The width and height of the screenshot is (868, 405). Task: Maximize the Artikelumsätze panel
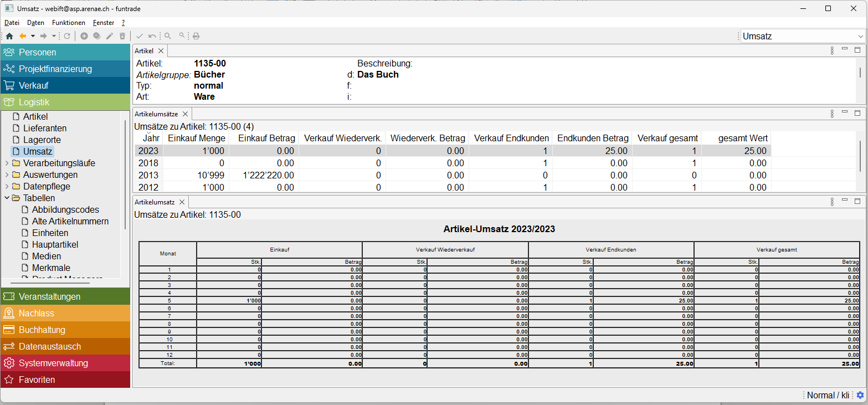point(857,113)
